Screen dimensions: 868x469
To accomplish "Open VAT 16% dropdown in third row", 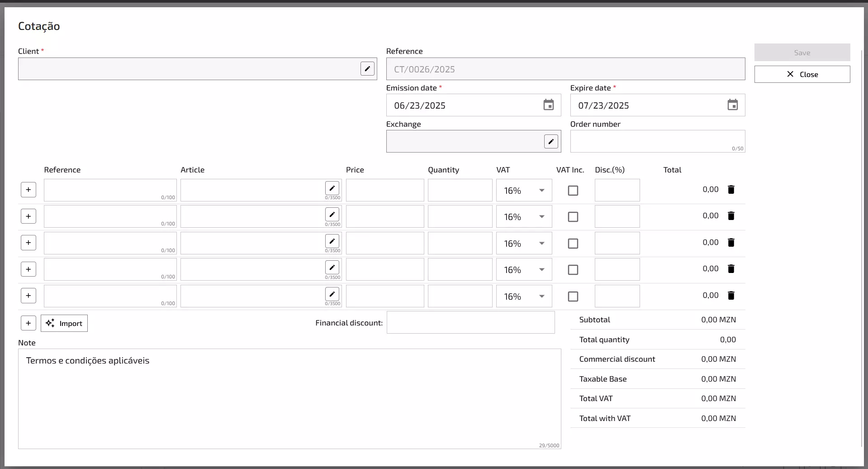I will point(524,243).
